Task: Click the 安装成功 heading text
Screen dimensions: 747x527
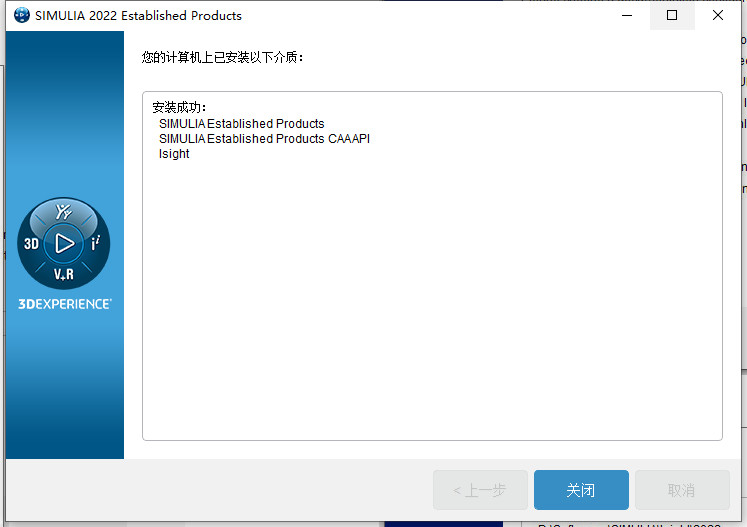Action: (179, 107)
